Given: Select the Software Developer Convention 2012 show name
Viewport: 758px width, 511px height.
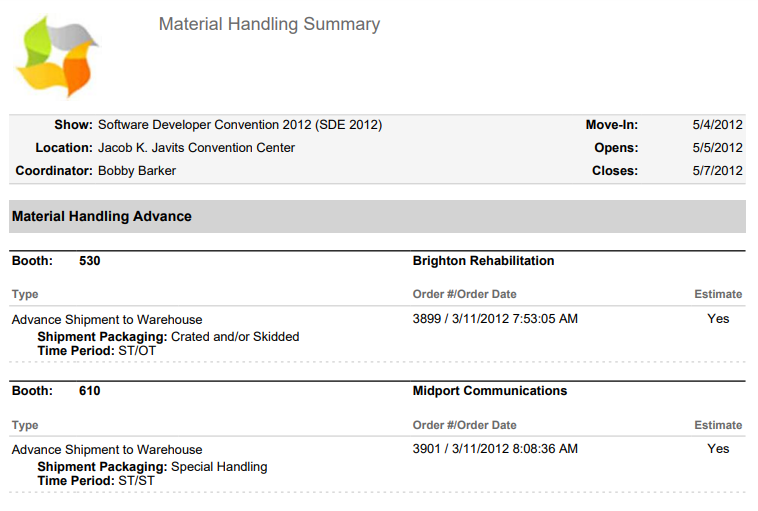Looking at the screenshot, I should click(240, 125).
